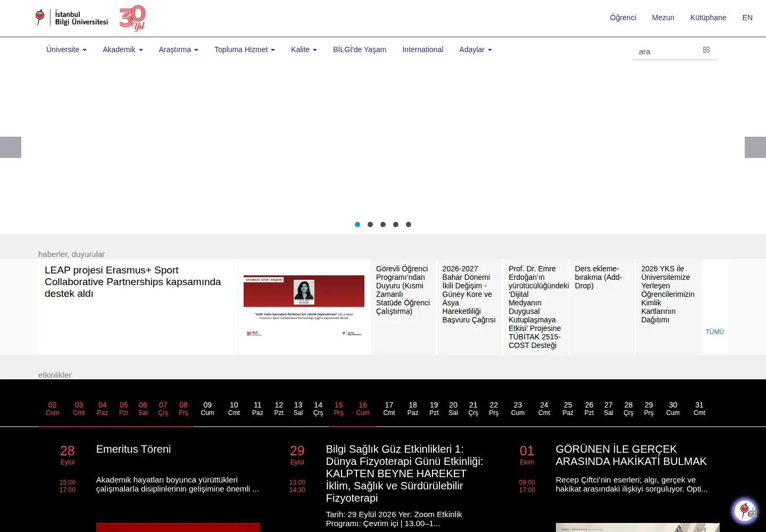Open the LEAP news thumbnail image

[304, 306]
